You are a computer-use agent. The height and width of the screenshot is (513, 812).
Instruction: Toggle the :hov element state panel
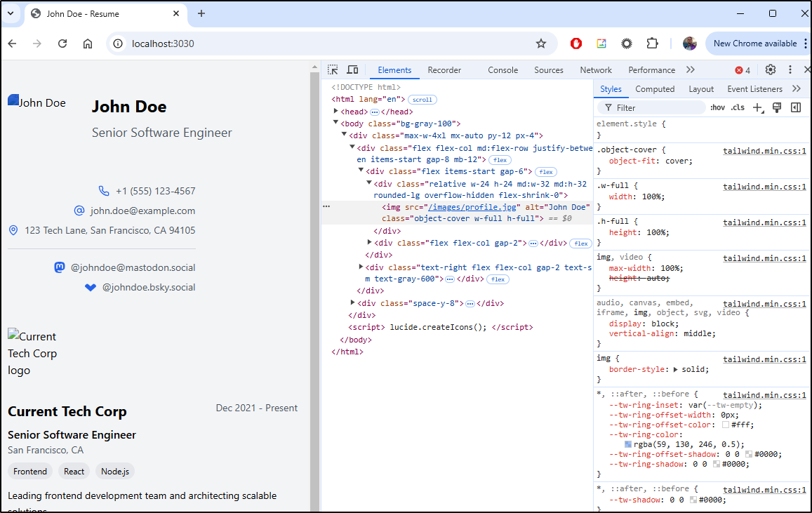coord(717,107)
